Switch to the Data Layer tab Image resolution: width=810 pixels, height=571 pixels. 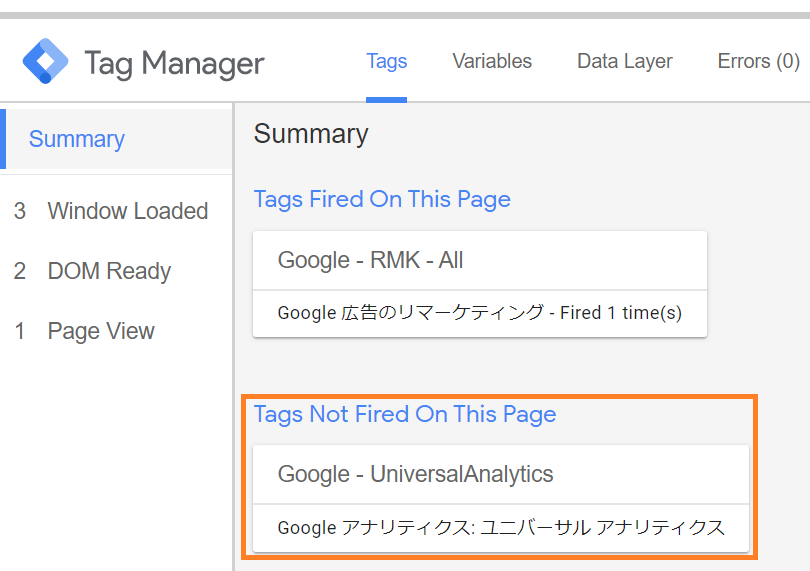coord(624,61)
